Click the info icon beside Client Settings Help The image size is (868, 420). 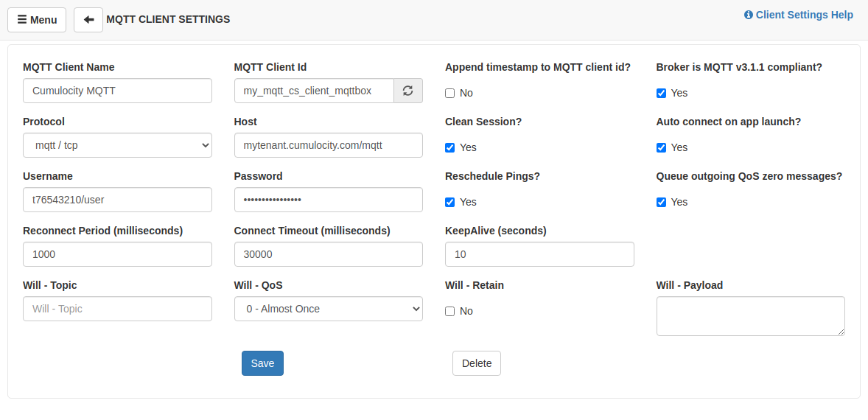[x=749, y=15]
